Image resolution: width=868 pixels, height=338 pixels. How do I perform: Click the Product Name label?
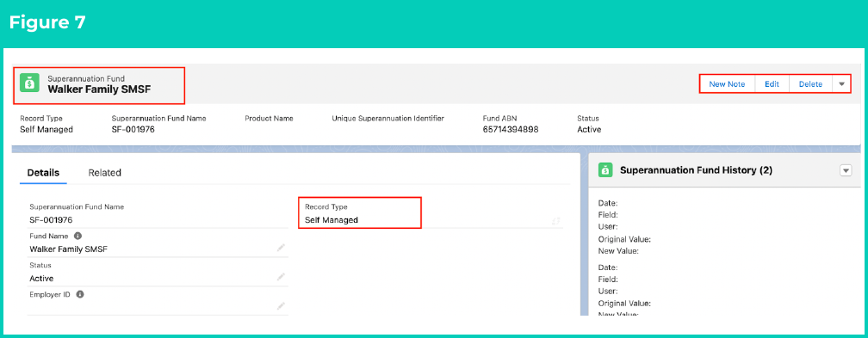click(x=269, y=119)
